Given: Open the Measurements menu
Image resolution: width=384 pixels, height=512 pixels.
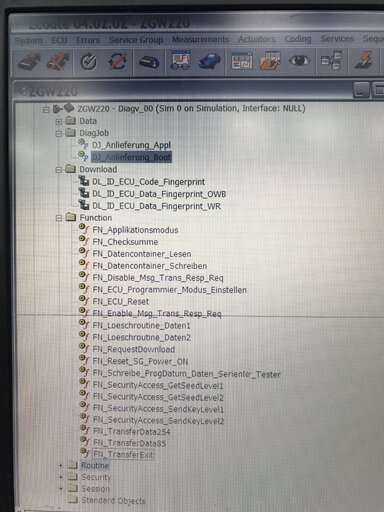Looking at the screenshot, I should coord(200,39).
